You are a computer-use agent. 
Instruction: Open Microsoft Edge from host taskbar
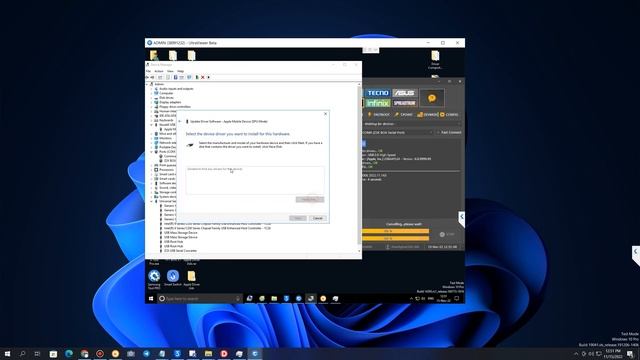pos(69,353)
